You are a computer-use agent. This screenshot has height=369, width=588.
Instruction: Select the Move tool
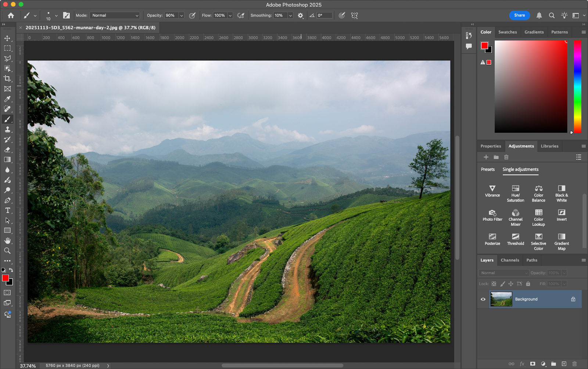pos(7,38)
